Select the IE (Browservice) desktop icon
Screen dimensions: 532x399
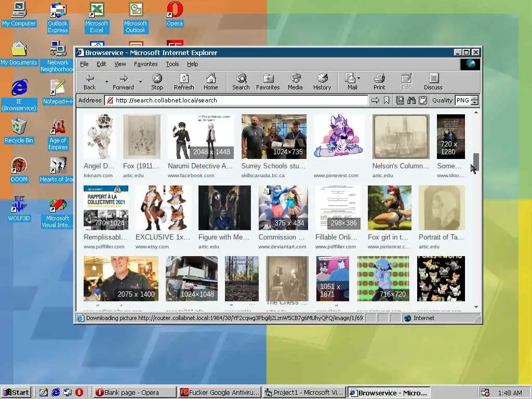pyautogui.click(x=19, y=96)
